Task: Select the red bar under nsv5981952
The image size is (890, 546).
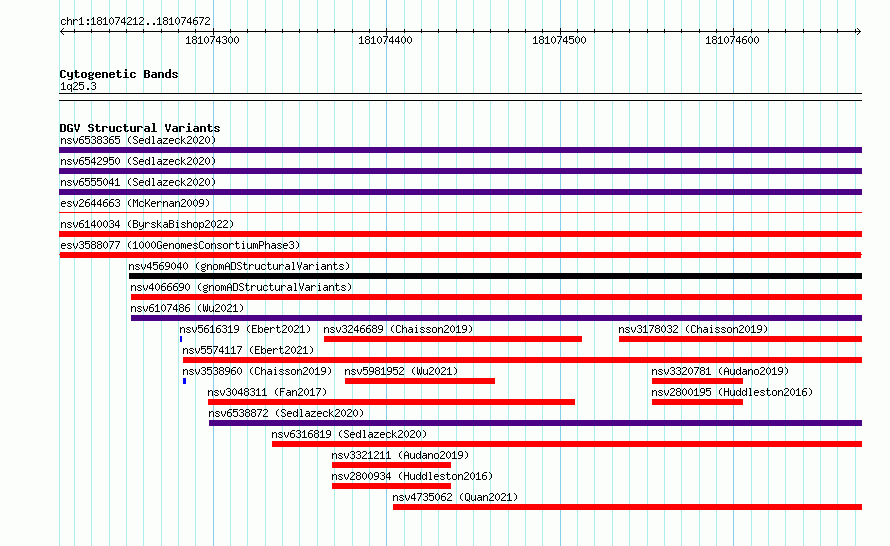Action: pos(420,381)
